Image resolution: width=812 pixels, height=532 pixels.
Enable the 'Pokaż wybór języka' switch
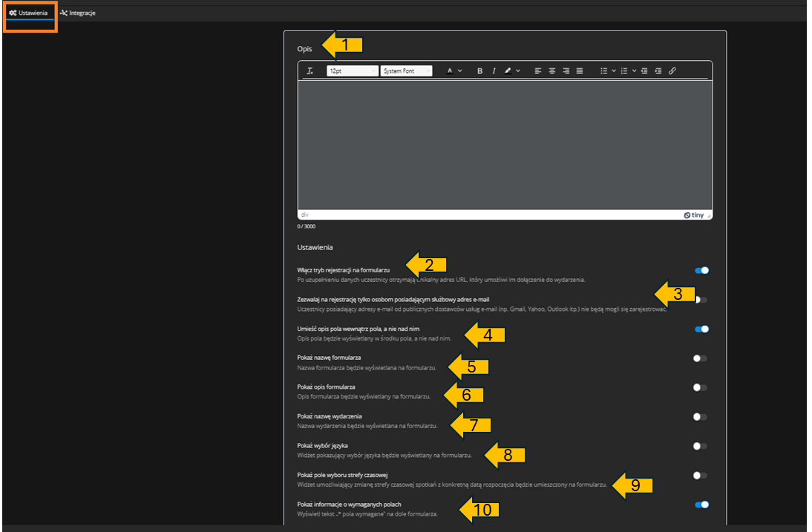click(700, 446)
